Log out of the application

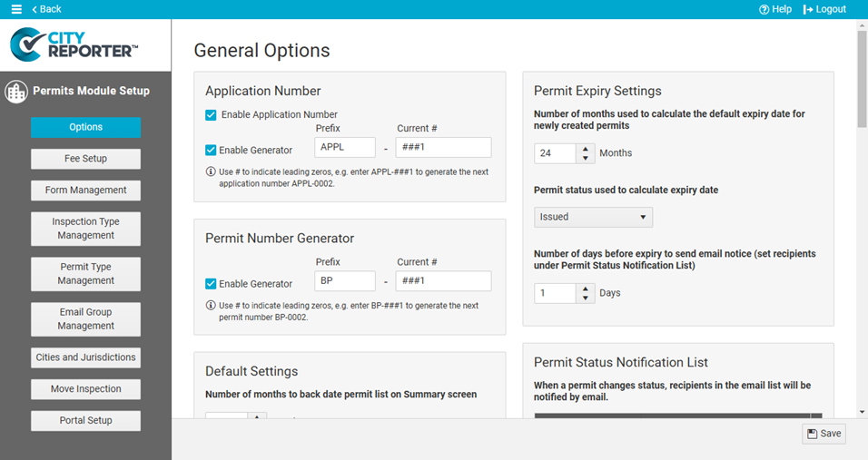pos(824,9)
